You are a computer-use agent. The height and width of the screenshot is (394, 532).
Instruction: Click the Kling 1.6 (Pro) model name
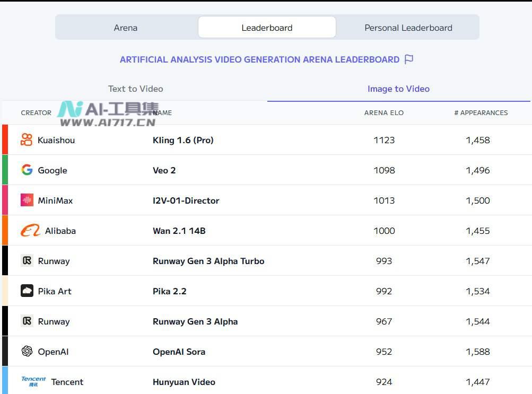(x=183, y=140)
